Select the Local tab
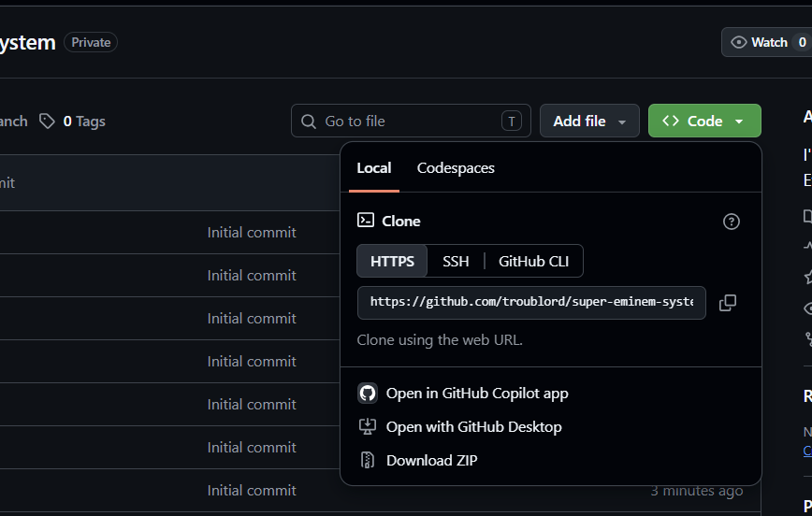812x516 pixels. click(x=374, y=168)
